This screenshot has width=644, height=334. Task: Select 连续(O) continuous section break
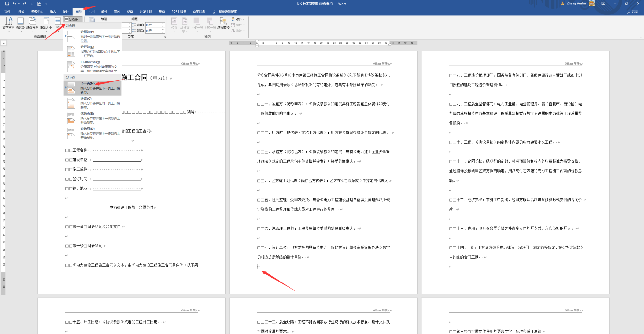93,103
